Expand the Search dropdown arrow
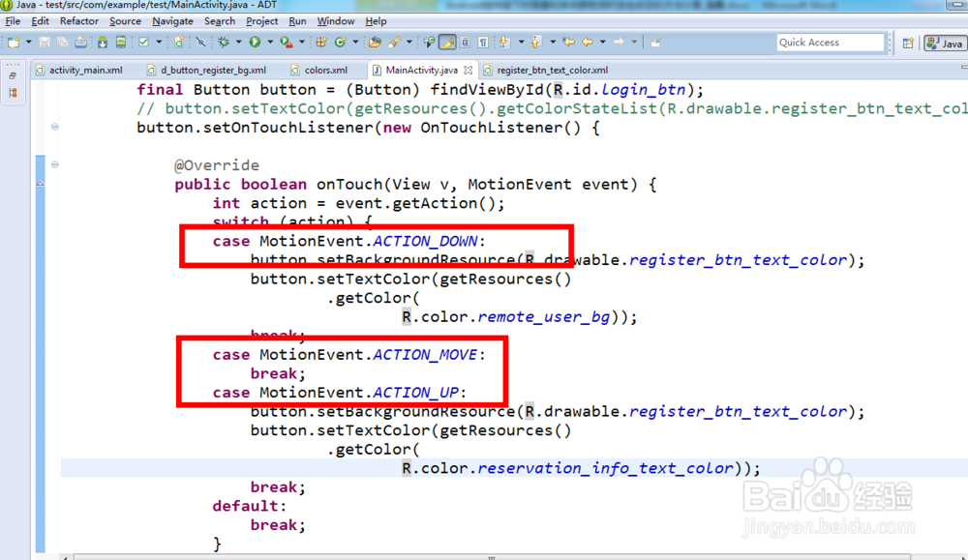The width and height of the screenshot is (968, 560). [408, 42]
